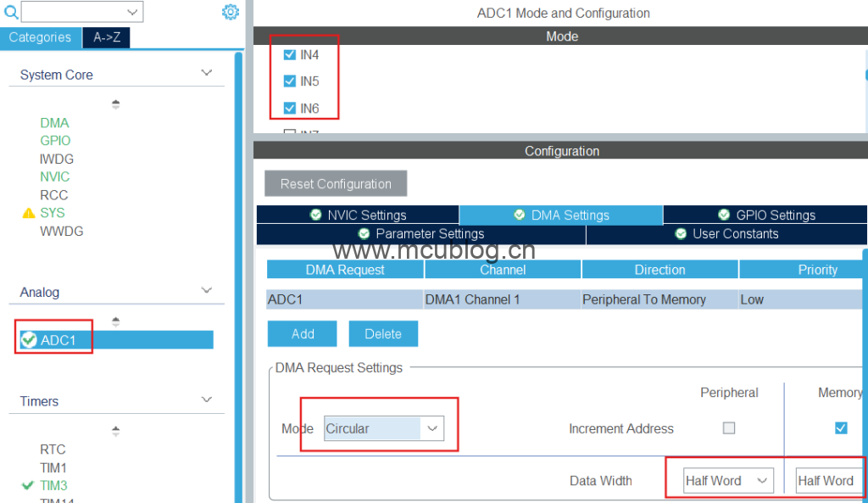Viewport: 868px width, 503px height.
Task: Click the SYS warning triangle icon
Action: pos(28,213)
